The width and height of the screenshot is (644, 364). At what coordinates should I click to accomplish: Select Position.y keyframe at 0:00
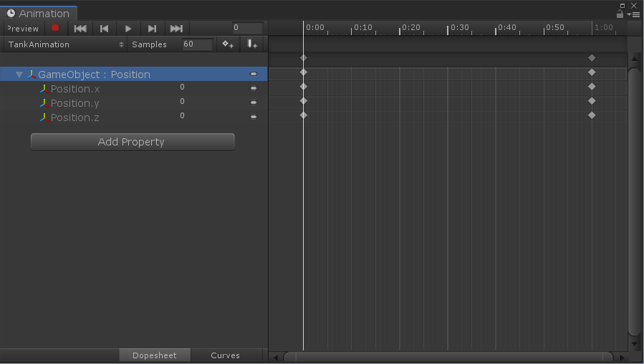(304, 101)
